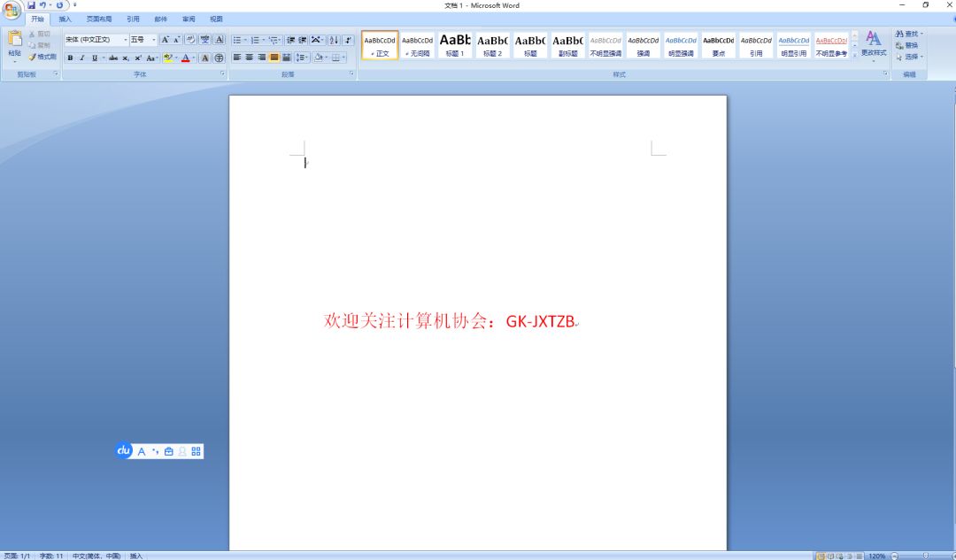Decrease paragraph indent

(x=291, y=40)
